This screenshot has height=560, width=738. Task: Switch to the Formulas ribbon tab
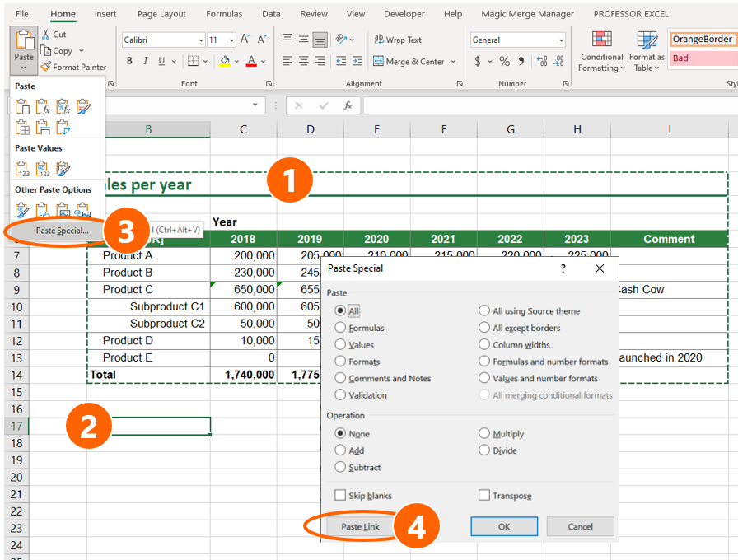tap(223, 13)
